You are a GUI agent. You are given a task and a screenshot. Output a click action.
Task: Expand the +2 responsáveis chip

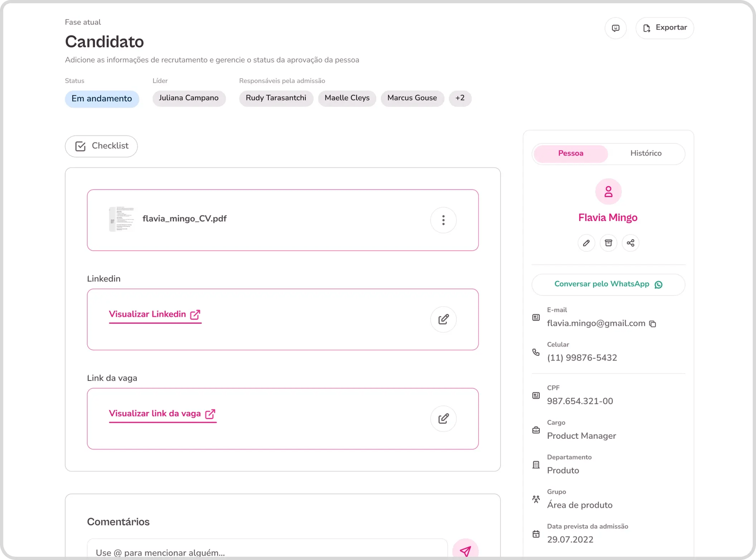pos(460,98)
